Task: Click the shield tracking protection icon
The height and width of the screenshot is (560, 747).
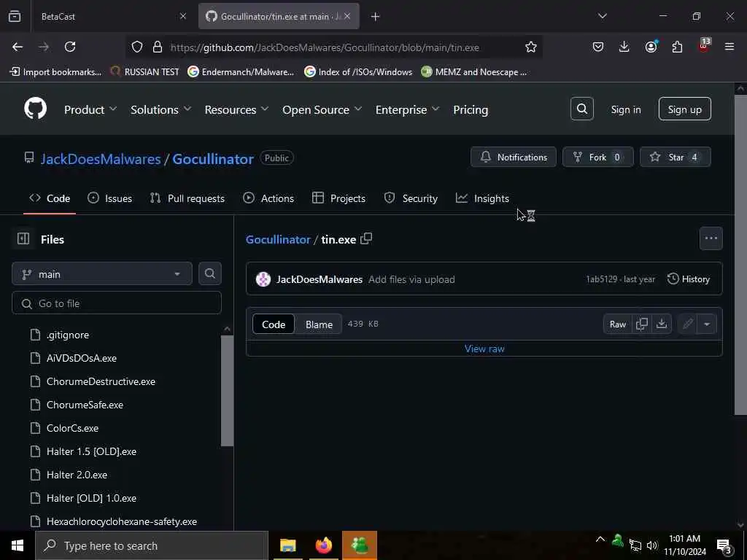Action: pos(137,47)
